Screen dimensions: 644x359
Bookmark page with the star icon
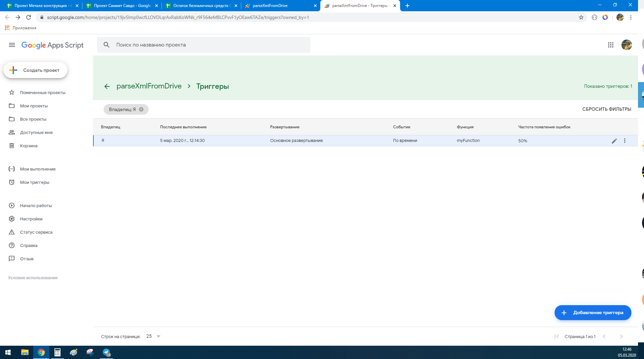pos(581,17)
